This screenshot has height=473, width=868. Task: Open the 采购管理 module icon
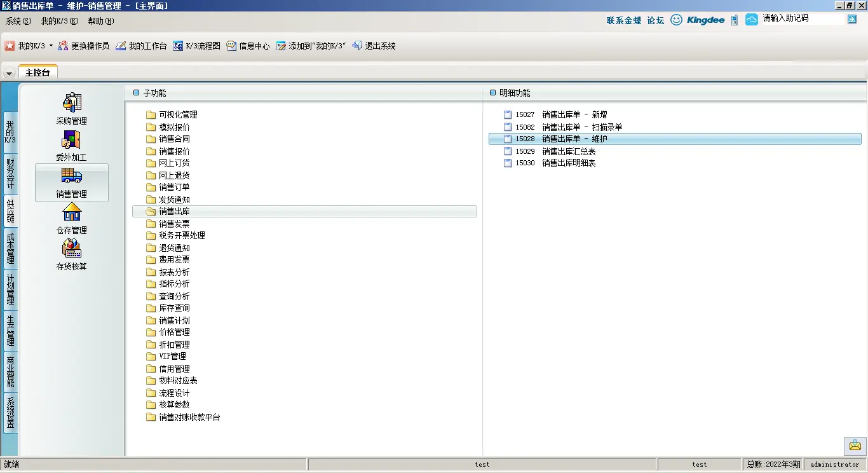[x=72, y=103]
